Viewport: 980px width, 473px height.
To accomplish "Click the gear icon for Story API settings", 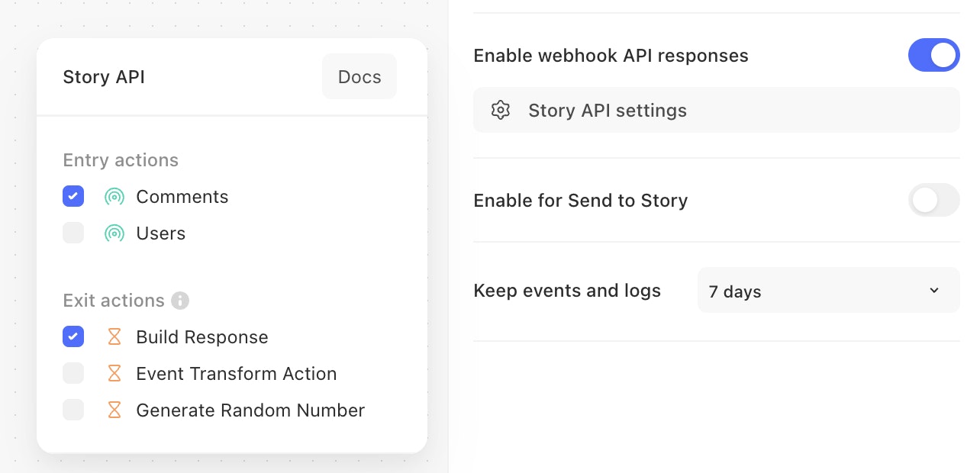I will click(x=501, y=111).
